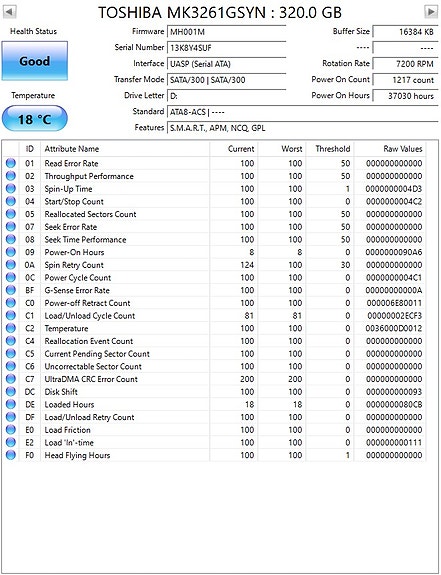Click the blue status orb for Read Error Rate
The image size is (441, 575).
click(11, 163)
